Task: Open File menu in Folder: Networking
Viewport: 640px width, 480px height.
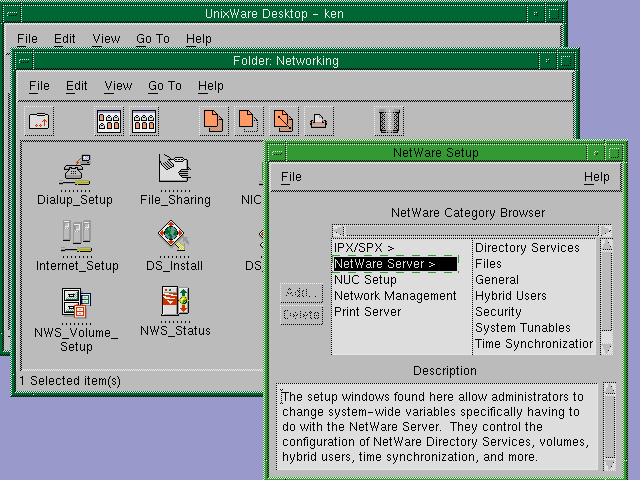Action: pyautogui.click(x=39, y=86)
